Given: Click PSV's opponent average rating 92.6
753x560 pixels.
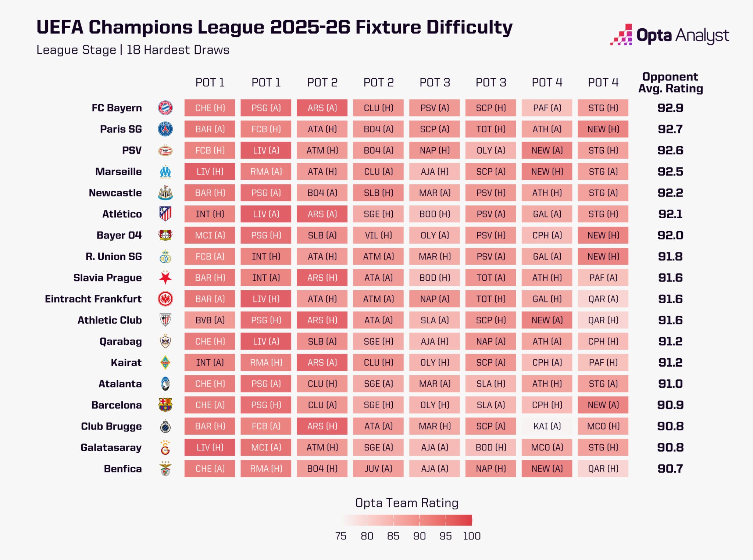Looking at the screenshot, I should [670, 151].
